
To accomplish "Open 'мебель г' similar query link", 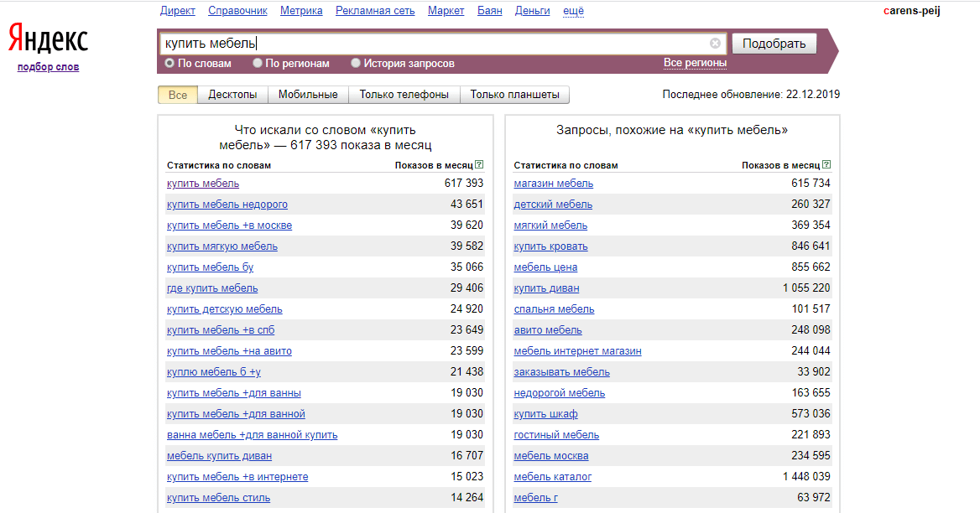I will point(535,498).
